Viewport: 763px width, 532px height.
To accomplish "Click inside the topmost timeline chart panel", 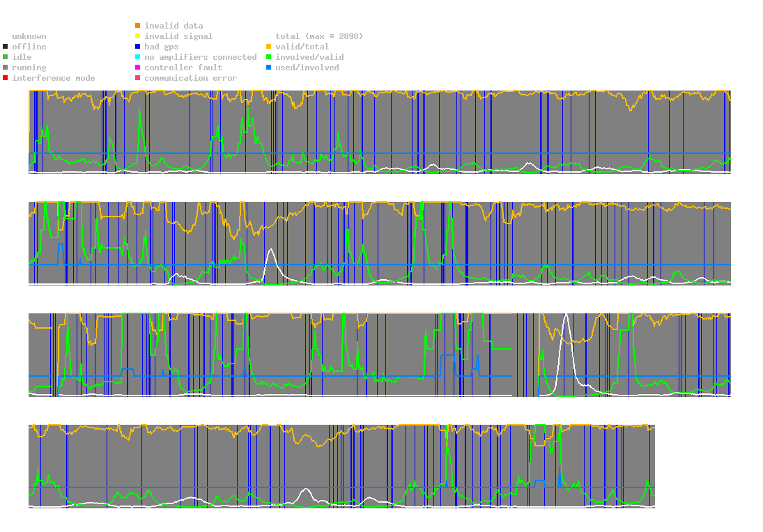I will point(380,132).
